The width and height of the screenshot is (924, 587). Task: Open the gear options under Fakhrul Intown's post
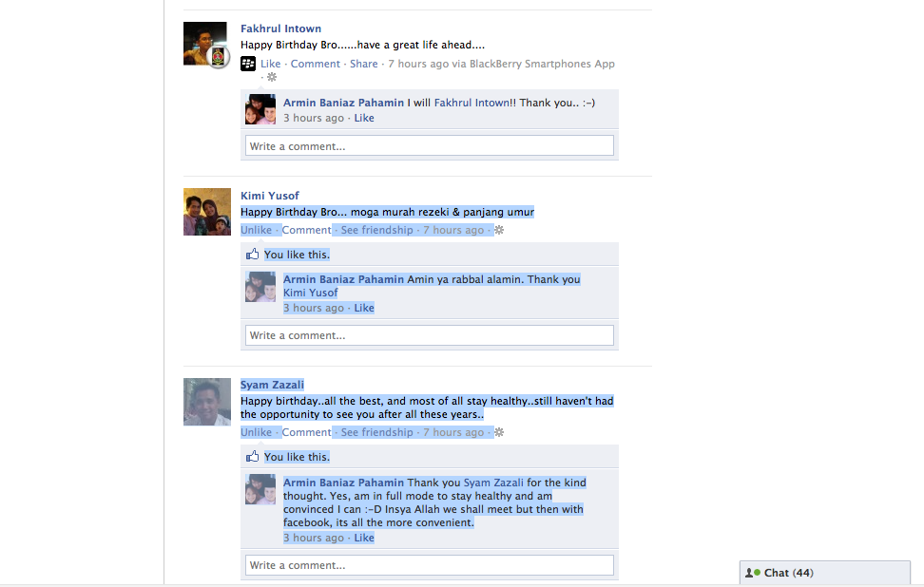click(272, 77)
